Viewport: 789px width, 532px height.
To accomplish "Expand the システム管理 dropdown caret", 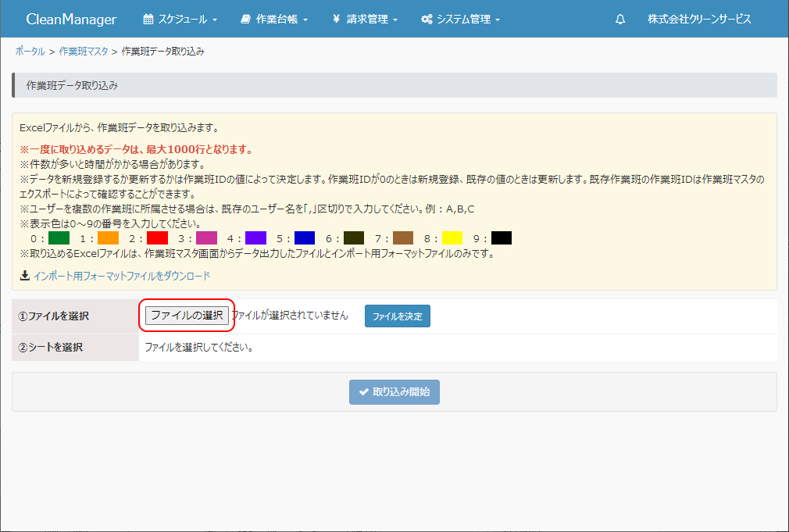I will click(x=498, y=20).
